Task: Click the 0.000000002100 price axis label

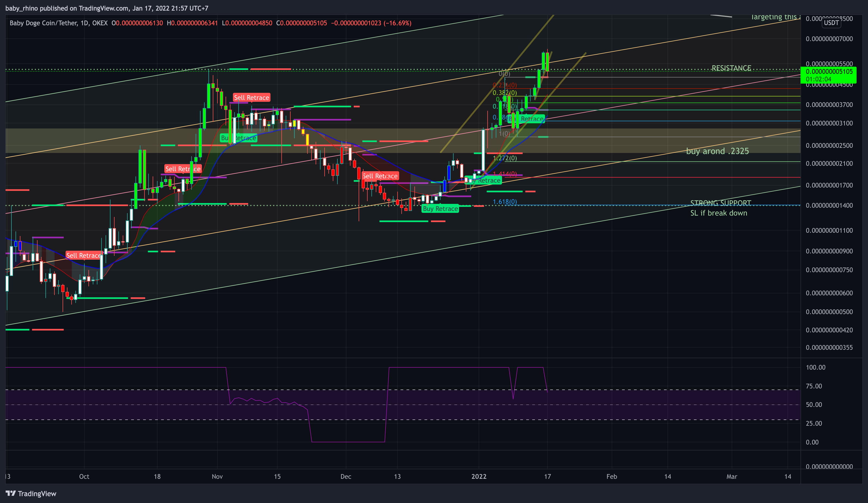Action: point(829,163)
